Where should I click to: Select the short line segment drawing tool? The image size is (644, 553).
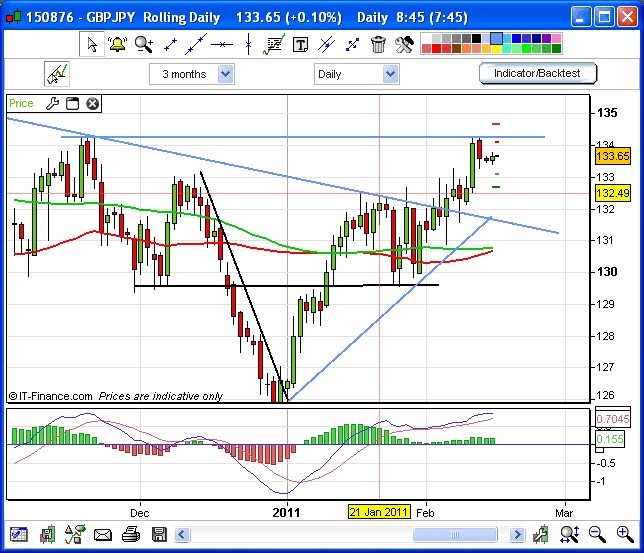coord(170,45)
